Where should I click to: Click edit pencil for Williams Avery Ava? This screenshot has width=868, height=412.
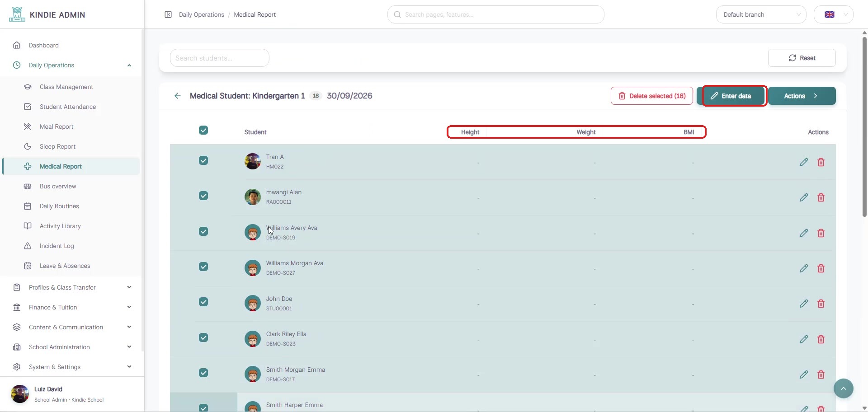(803, 233)
